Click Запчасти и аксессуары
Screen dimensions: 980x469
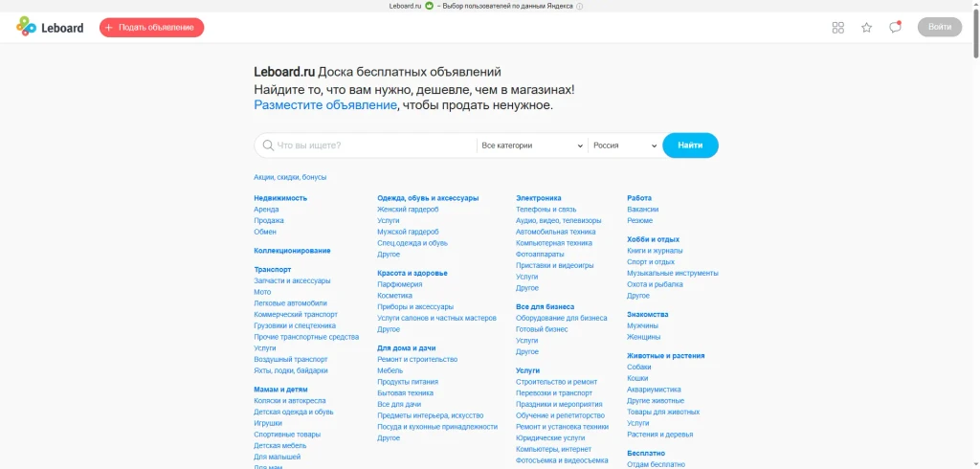point(293,280)
